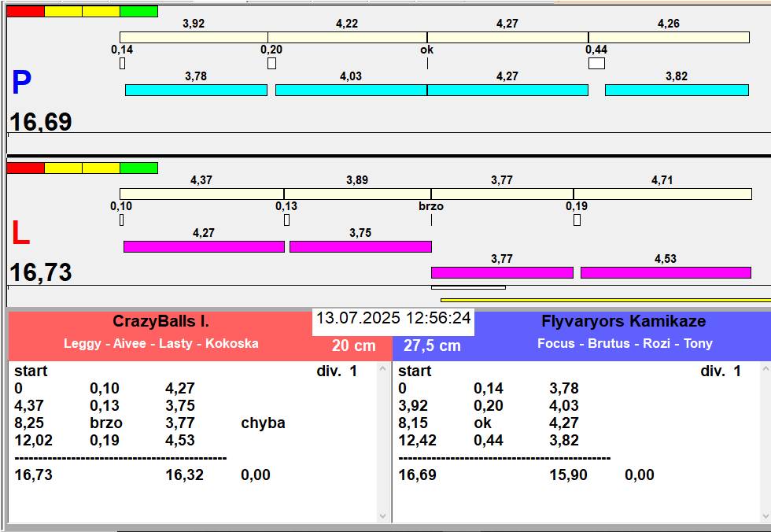
Task: Click the 0,44 pass marker box in lane P
Action: click(x=596, y=64)
